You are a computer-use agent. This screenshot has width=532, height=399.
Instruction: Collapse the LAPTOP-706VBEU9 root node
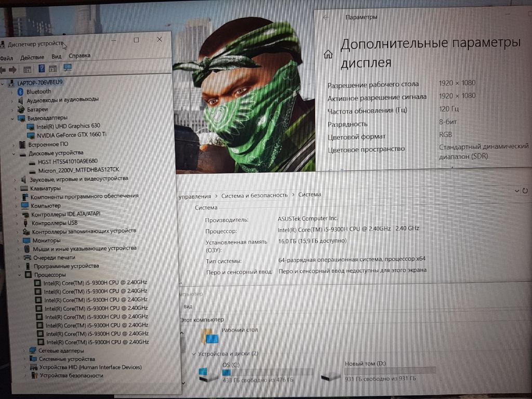[3, 84]
